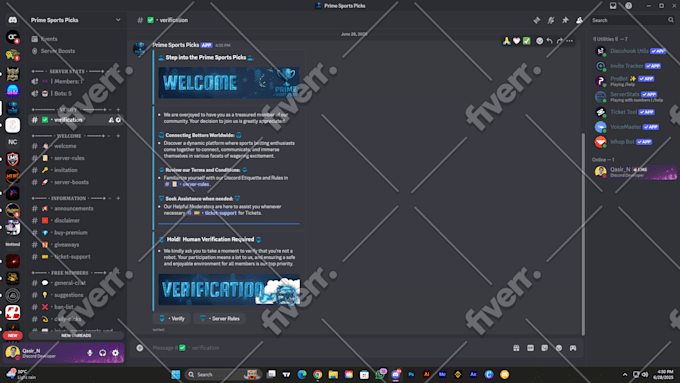Click the search field in channel header
680x383 pixels.
(x=632, y=20)
